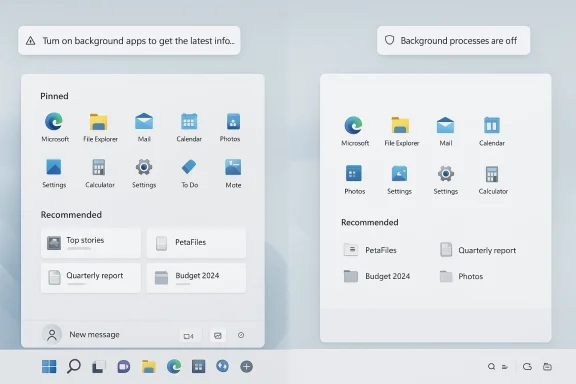576x384 pixels.
Task: Launch Mail from the right Start menu
Action: click(446, 125)
